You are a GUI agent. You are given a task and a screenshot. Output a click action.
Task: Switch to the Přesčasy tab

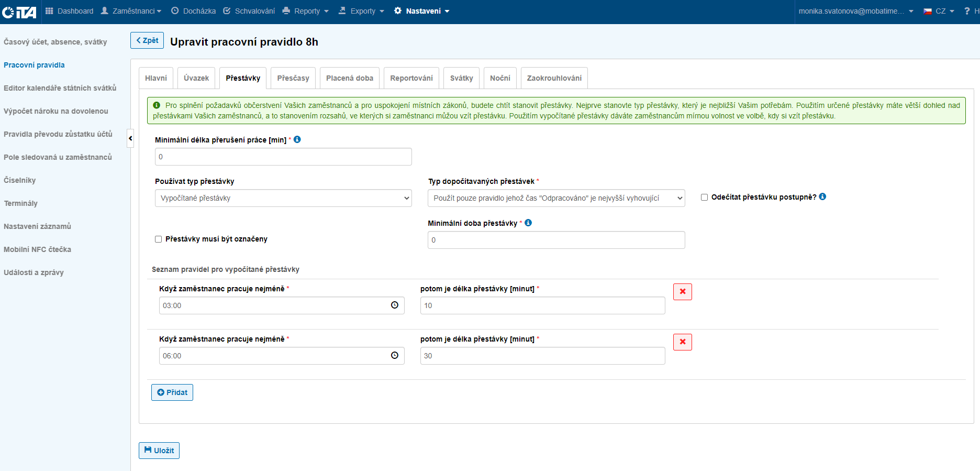(293, 78)
